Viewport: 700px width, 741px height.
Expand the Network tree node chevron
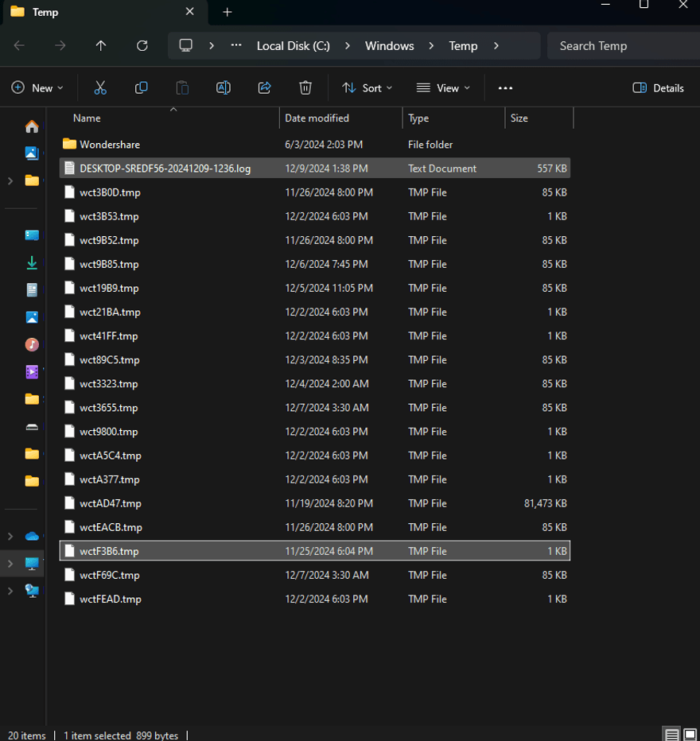[x=10, y=591]
